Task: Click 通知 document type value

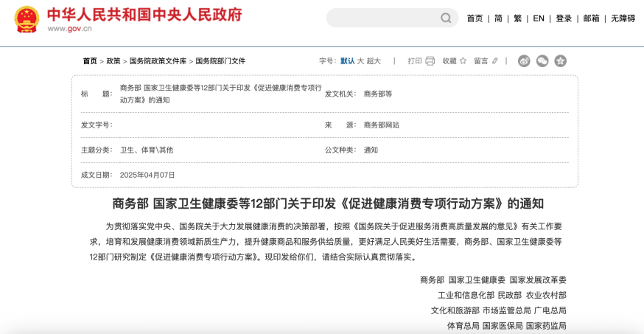Action: [x=371, y=150]
